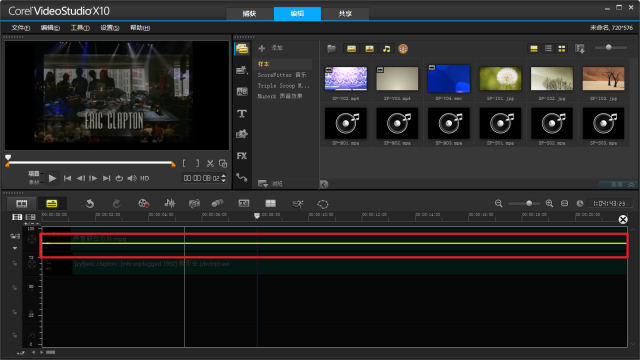Toggle titles display in library view
640x360 pixels.
(534, 49)
